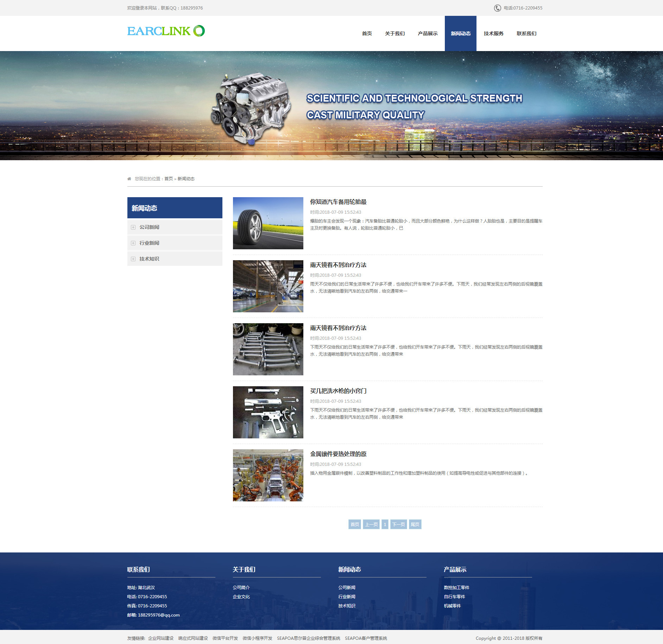Open the metal pipes article thumbnail

pos(268,349)
